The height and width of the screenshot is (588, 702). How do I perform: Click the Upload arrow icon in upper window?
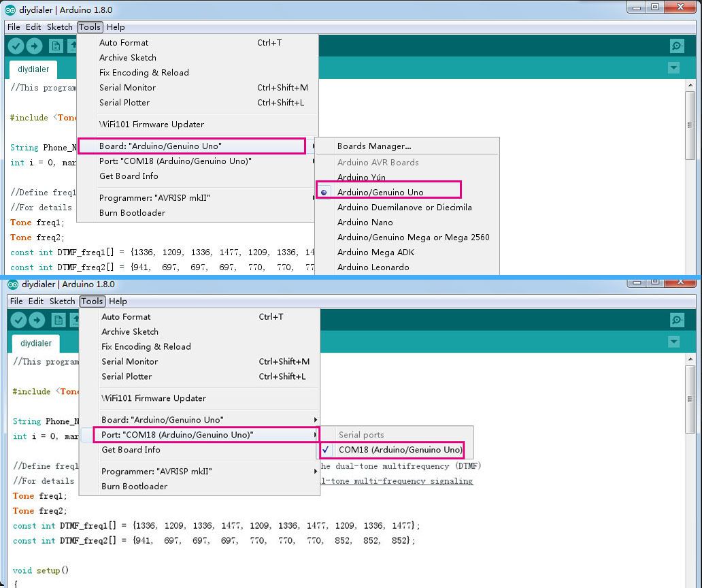tap(35, 46)
